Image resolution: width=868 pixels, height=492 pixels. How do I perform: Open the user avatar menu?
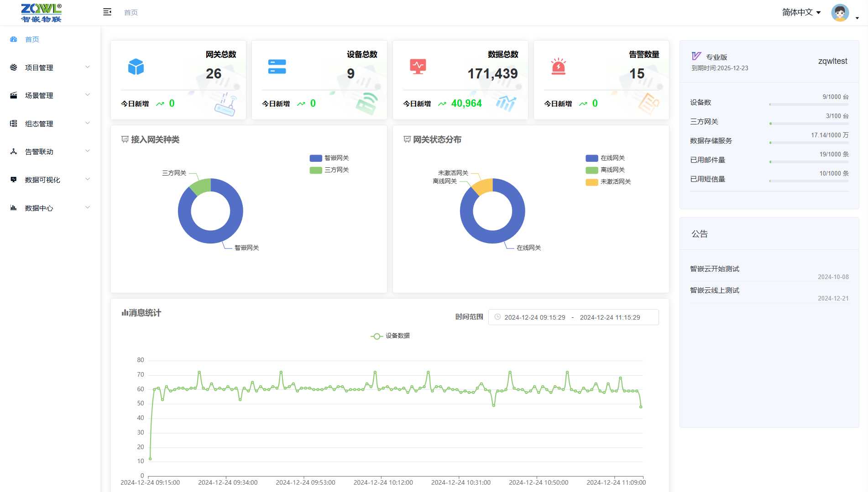(x=840, y=13)
